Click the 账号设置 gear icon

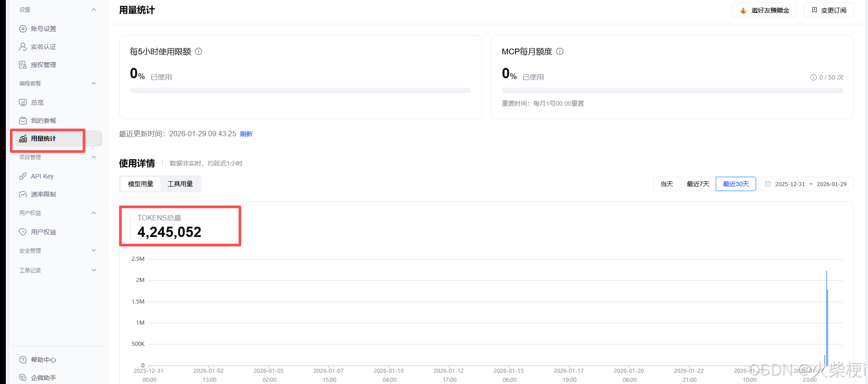click(23, 29)
